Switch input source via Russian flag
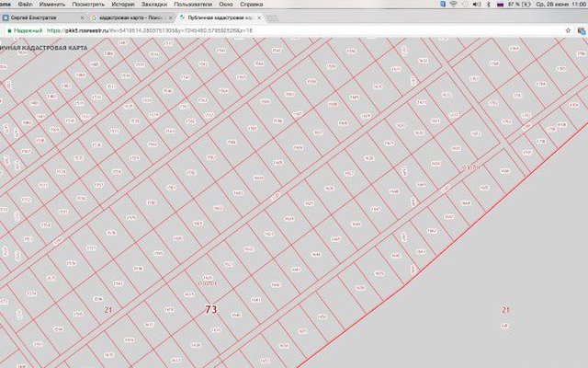This screenshot has height=368, width=588. pyautogui.click(x=500, y=5)
